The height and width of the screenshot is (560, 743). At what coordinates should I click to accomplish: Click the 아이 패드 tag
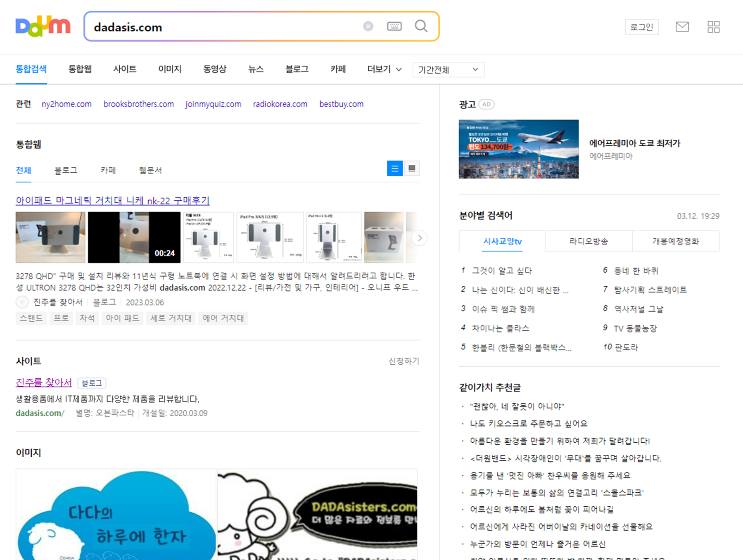[122, 318]
